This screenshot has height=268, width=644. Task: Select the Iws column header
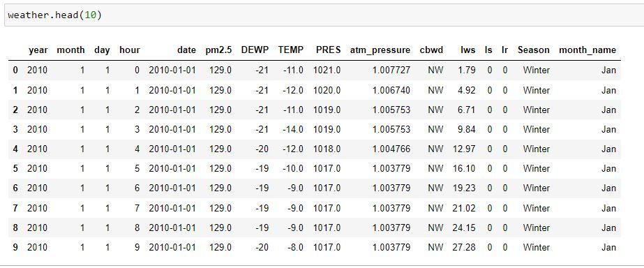(x=467, y=50)
